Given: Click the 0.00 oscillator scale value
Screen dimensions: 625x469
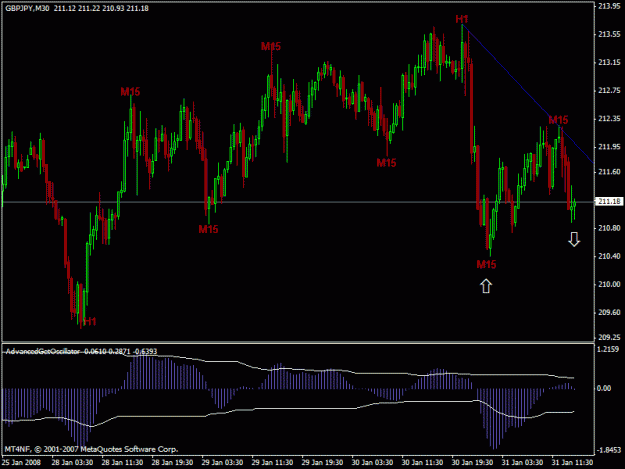Looking at the screenshot, I should (x=604, y=388).
